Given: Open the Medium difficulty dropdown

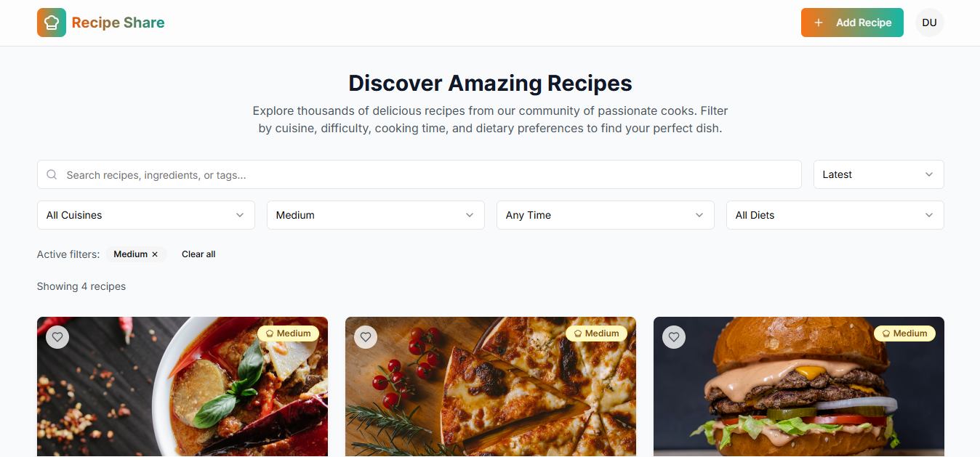Looking at the screenshot, I should [376, 215].
